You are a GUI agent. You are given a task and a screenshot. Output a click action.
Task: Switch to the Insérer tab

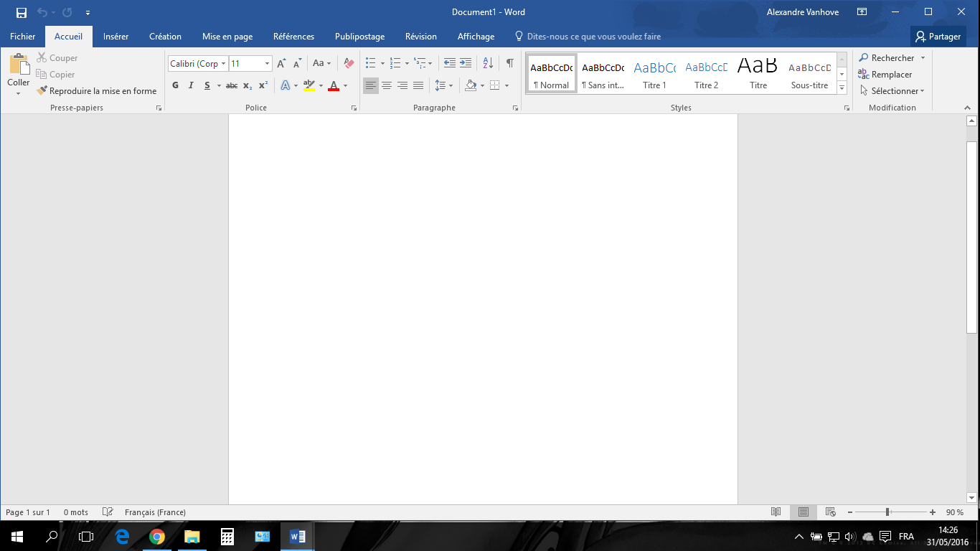(116, 37)
